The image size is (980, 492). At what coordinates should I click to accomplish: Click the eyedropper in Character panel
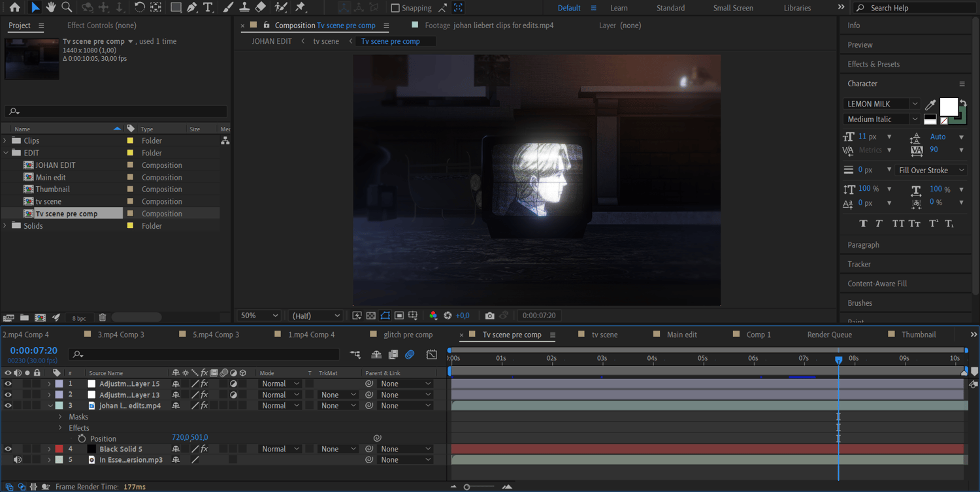(x=930, y=105)
